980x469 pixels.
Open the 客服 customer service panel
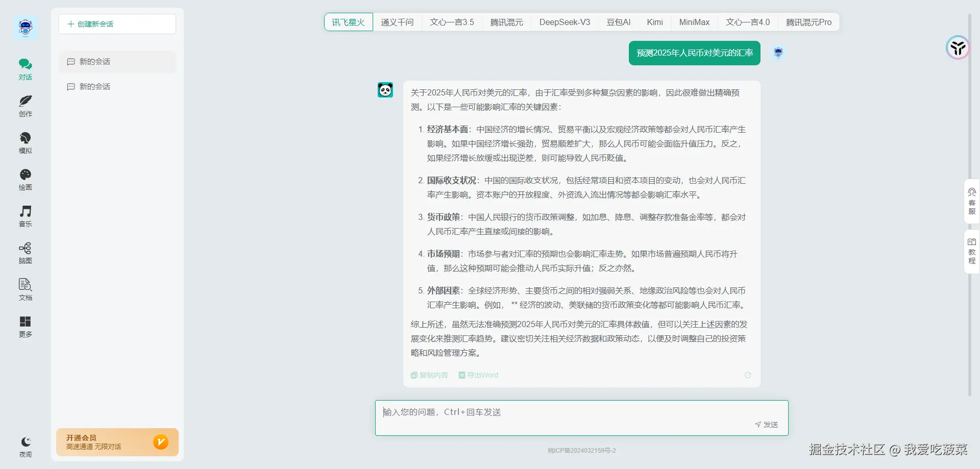[972, 202]
